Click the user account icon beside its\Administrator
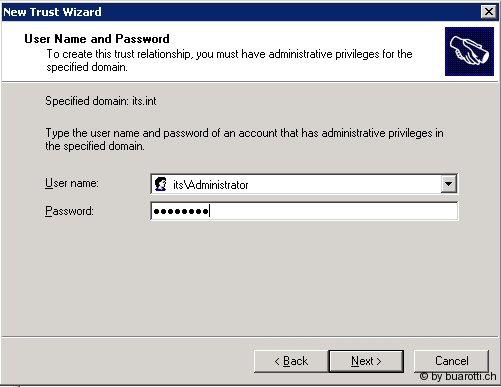Screen dimensions: 501x387 161,184
